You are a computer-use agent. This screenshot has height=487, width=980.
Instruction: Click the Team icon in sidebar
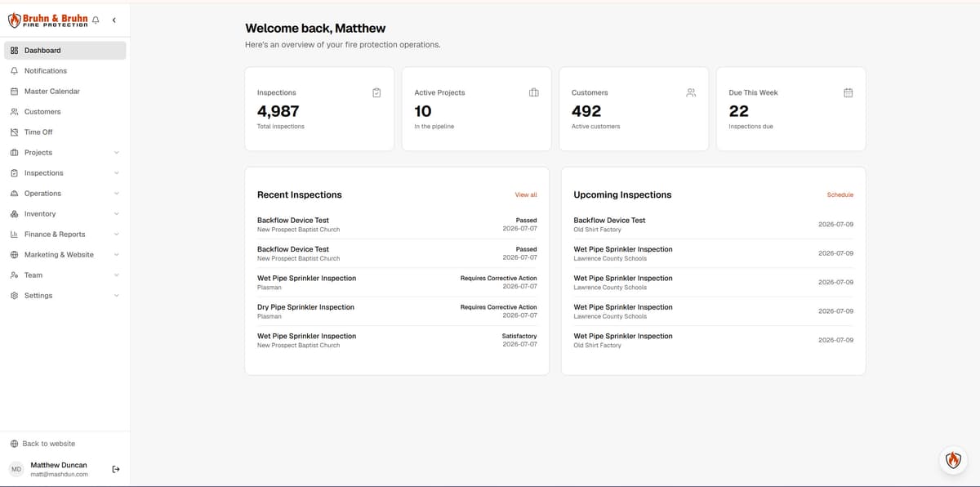click(14, 275)
